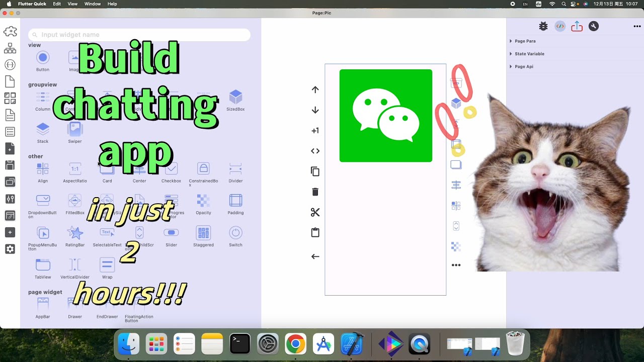Open the debug bug icon
The image size is (644, 362).
click(543, 26)
